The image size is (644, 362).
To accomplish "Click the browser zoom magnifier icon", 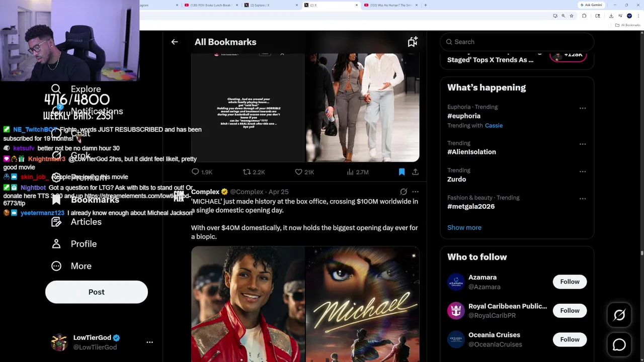I will (x=563, y=16).
